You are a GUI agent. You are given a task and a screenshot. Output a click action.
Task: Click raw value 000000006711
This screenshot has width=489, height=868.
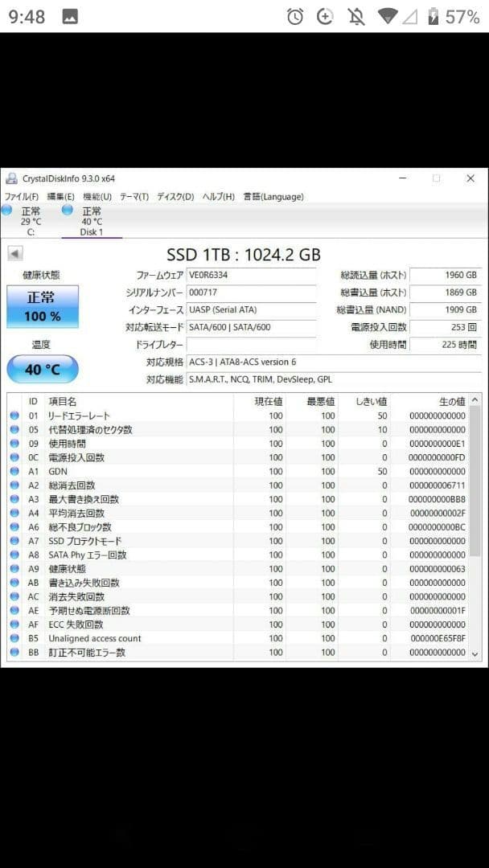pyautogui.click(x=438, y=485)
